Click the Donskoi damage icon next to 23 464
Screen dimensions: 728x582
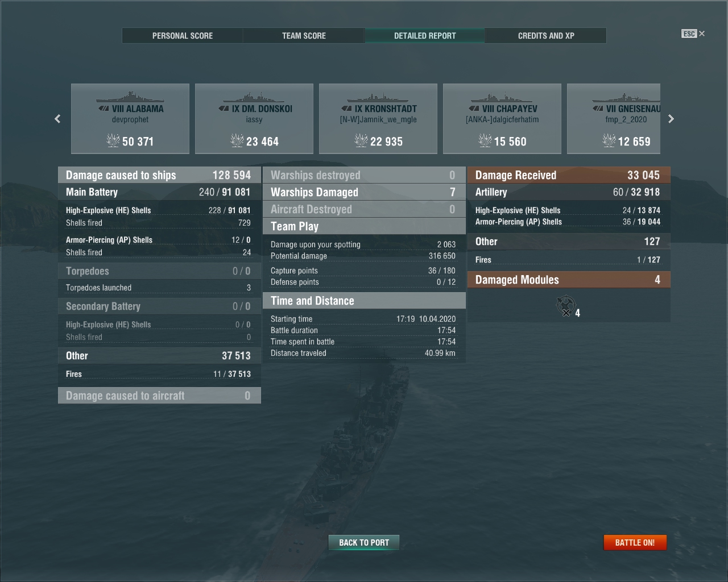click(237, 140)
